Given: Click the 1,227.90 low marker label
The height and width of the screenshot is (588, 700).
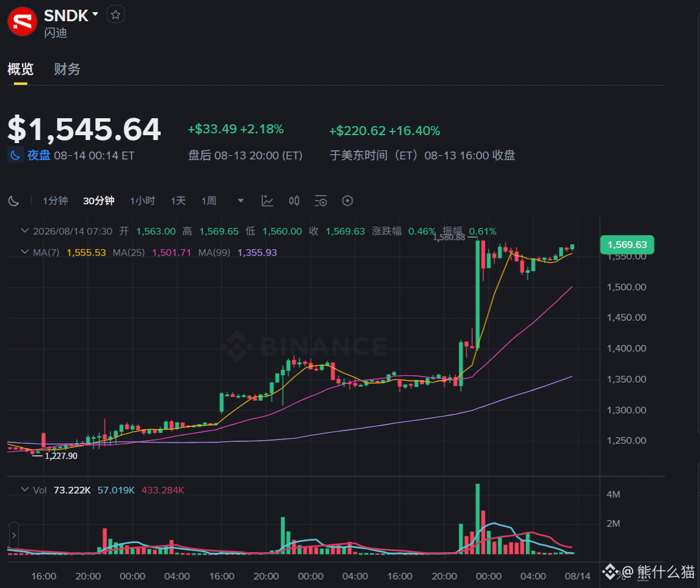Looking at the screenshot, I should [x=61, y=456].
